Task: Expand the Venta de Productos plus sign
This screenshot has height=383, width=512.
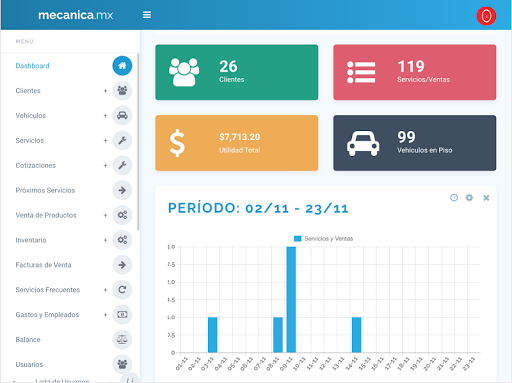Action: pyautogui.click(x=105, y=215)
